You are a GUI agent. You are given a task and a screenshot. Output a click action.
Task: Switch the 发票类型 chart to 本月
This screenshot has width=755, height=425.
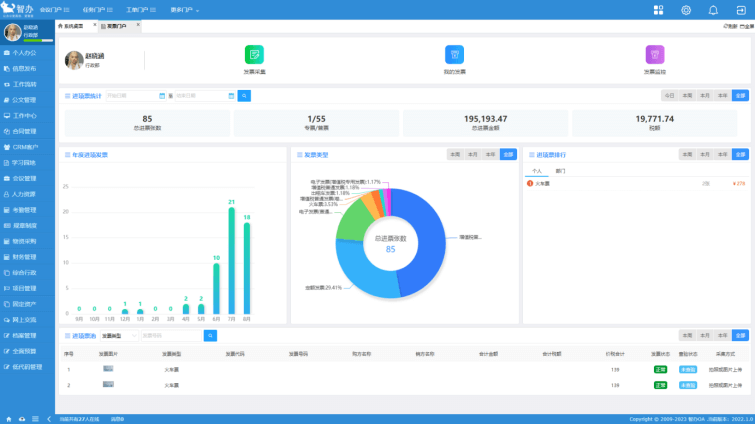[472, 155]
